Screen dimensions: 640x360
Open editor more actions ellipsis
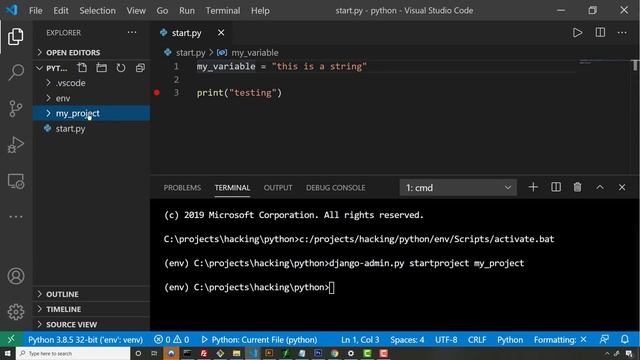622,33
